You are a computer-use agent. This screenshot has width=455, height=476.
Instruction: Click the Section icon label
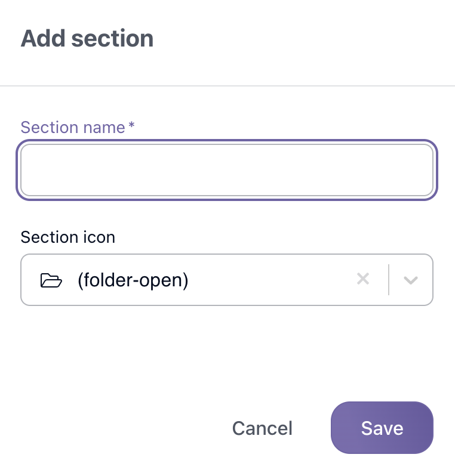pyautogui.click(x=68, y=237)
